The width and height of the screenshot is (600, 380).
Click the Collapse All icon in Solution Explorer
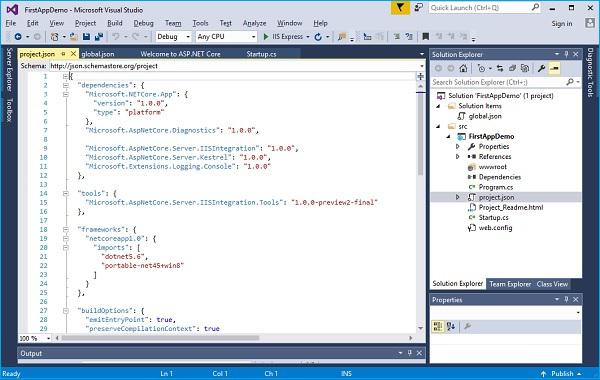(x=512, y=68)
